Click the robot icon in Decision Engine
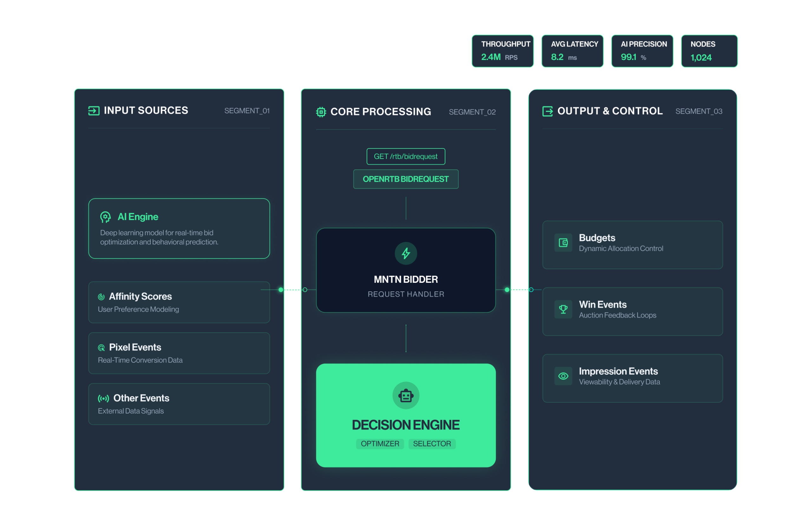The width and height of the screenshot is (812, 513). coord(406,395)
